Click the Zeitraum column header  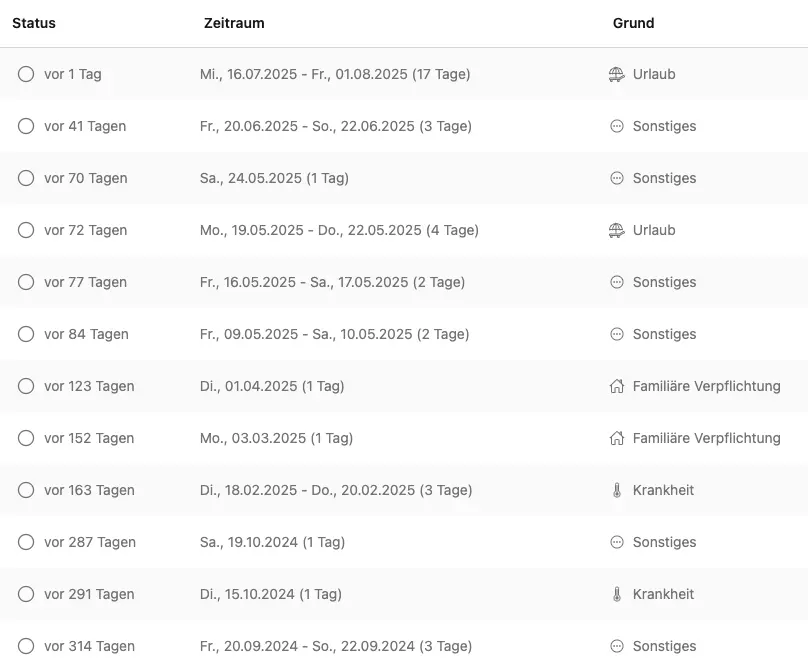click(x=234, y=23)
